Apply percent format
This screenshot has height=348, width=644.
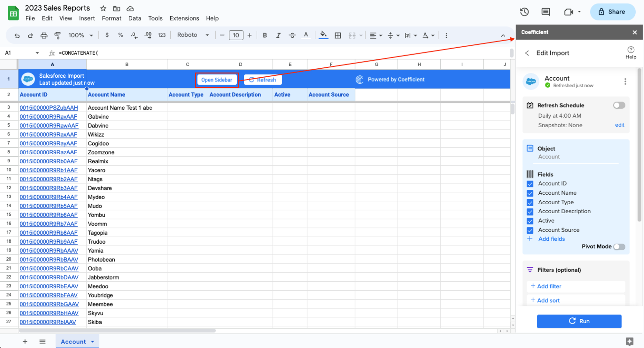pos(120,35)
